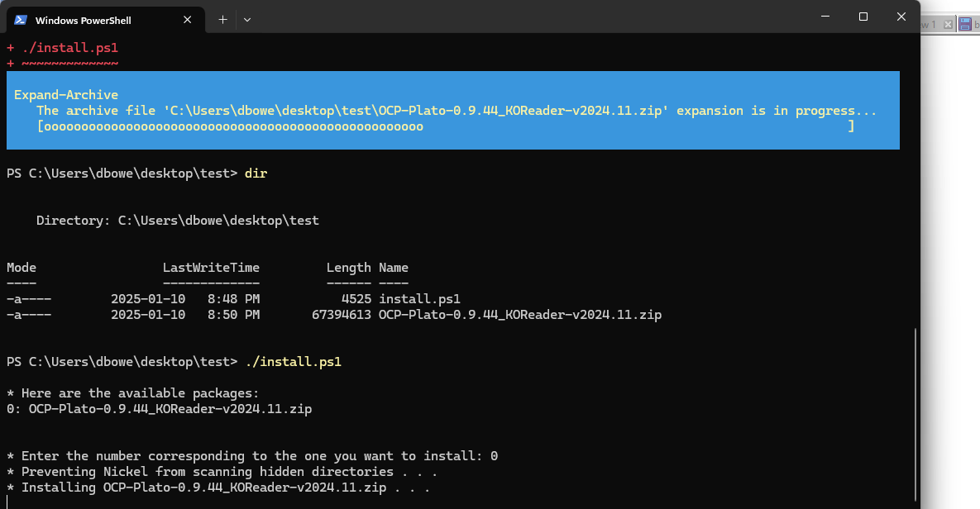
Task: Click the file size '4525'
Action: point(356,298)
